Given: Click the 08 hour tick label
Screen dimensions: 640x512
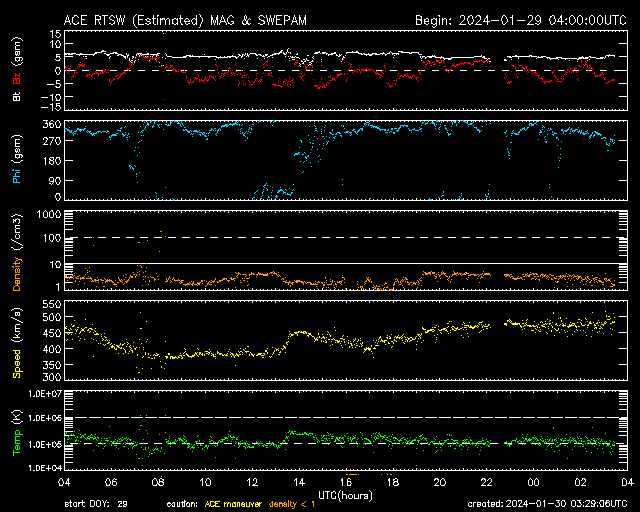Looking at the screenshot, I should [x=158, y=482].
